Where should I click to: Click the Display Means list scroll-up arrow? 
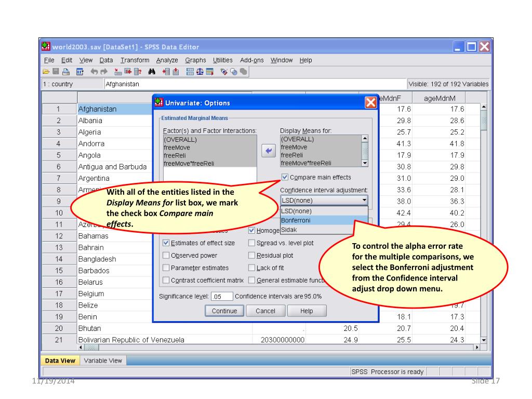point(365,138)
